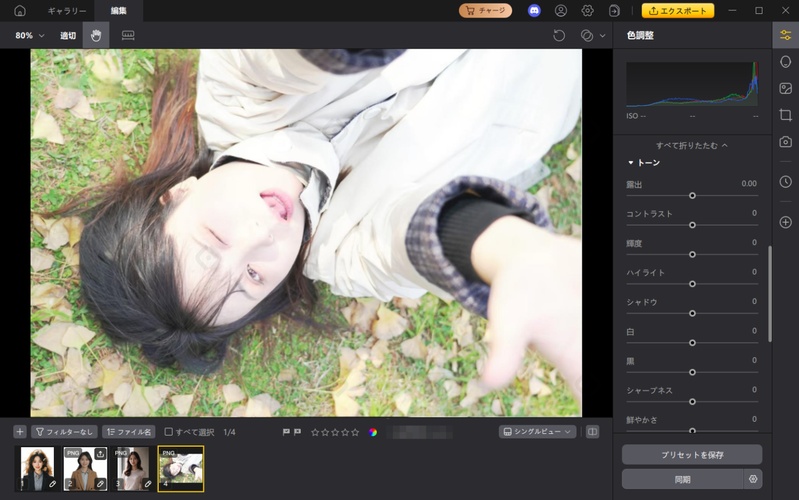Select the hand pan tool
This screenshot has width=799, height=500.
tap(96, 35)
